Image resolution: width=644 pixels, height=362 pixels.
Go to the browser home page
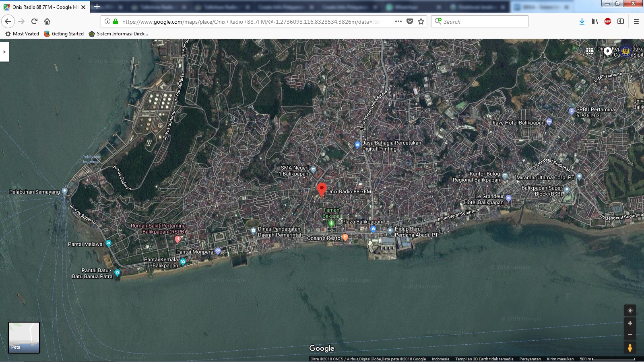coord(47,21)
